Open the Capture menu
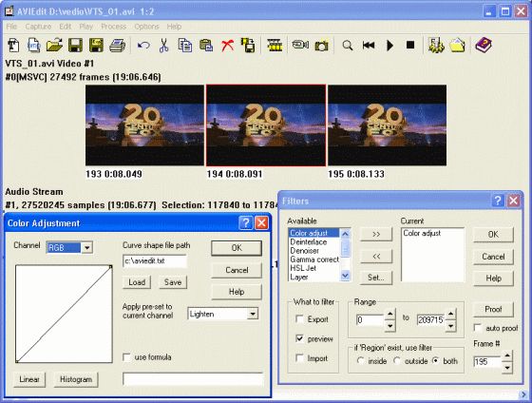 38,27
